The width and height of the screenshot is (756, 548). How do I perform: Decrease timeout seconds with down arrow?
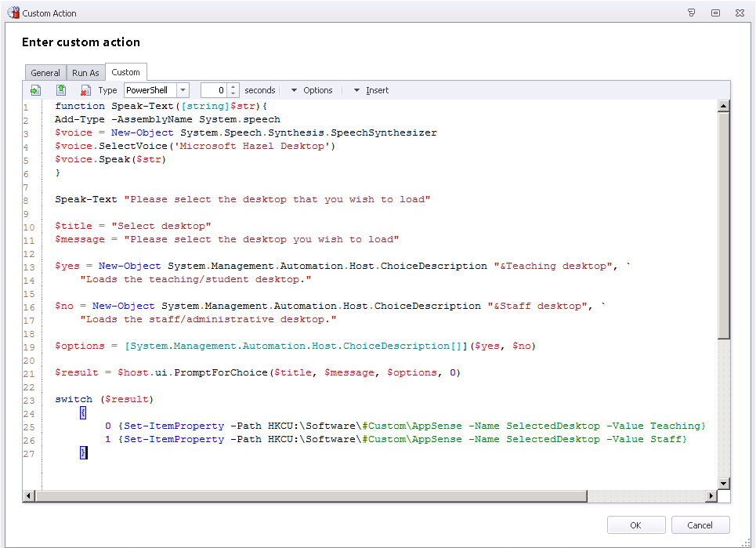click(233, 93)
